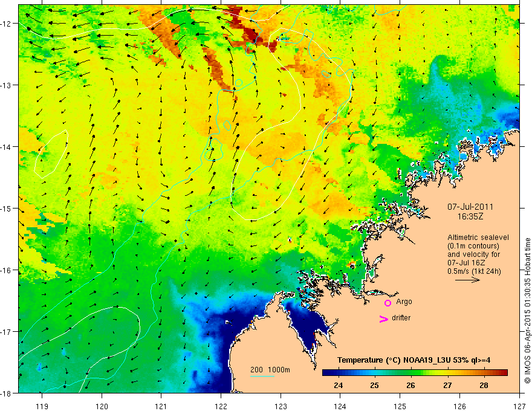This screenshot has height=411, width=532.
Task: Click the temperature color bar
Action: tap(415, 372)
